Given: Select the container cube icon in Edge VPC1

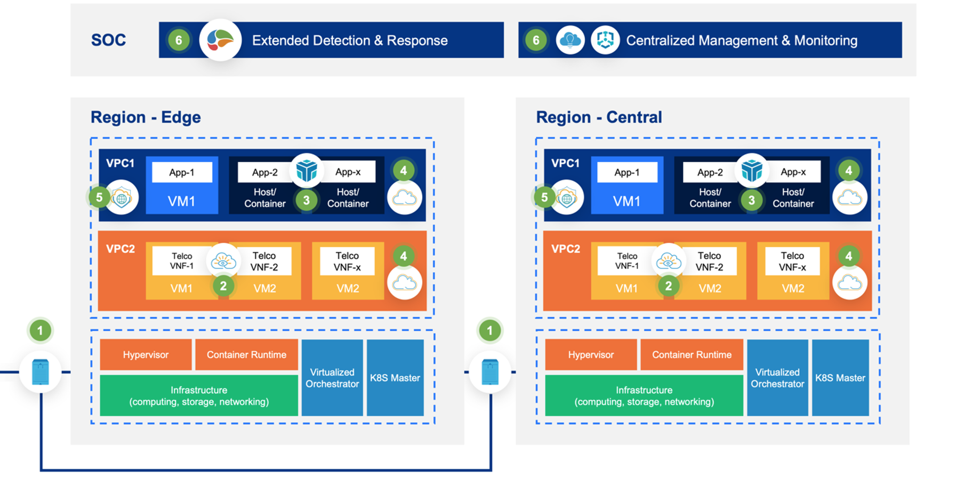Looking at the screenshot, I should pos(307,171).
